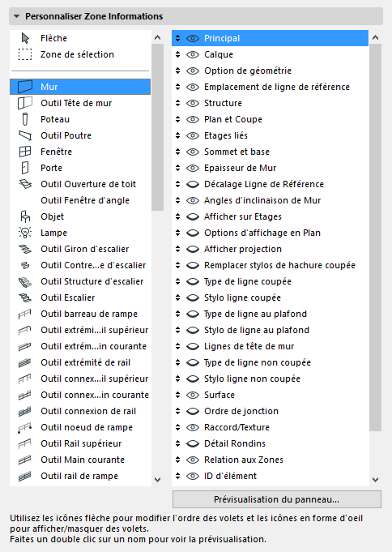Open Prévisualisation du panneau
Viewport: 392px width, 552px height.
276,499
